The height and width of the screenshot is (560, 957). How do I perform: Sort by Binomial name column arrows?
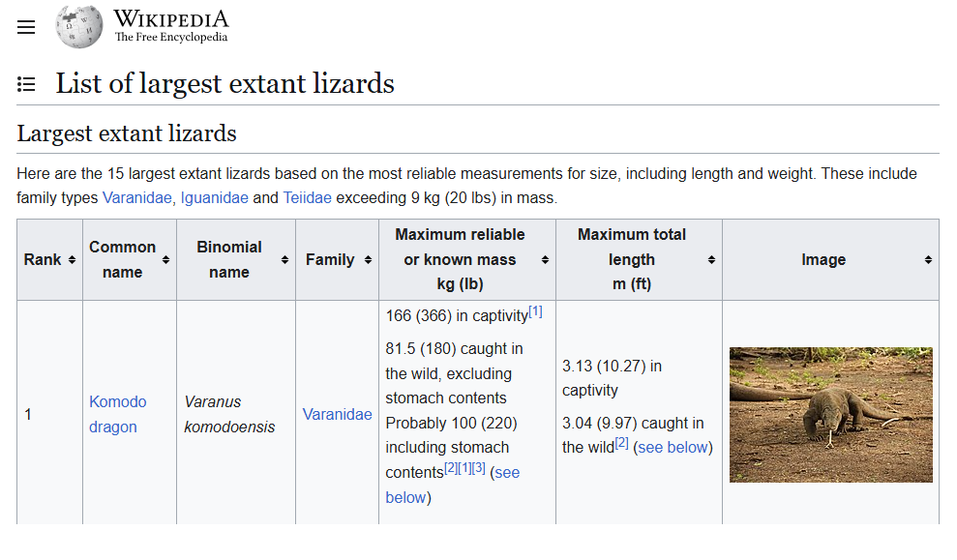click(284, 260)
